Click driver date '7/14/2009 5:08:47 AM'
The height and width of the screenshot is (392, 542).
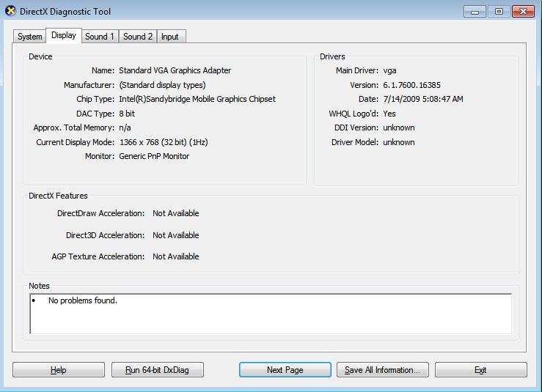point(423,99)
